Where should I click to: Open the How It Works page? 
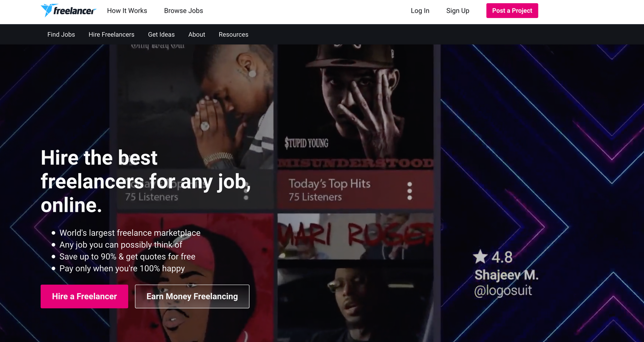pyautogui.click(x=127, y=11)
